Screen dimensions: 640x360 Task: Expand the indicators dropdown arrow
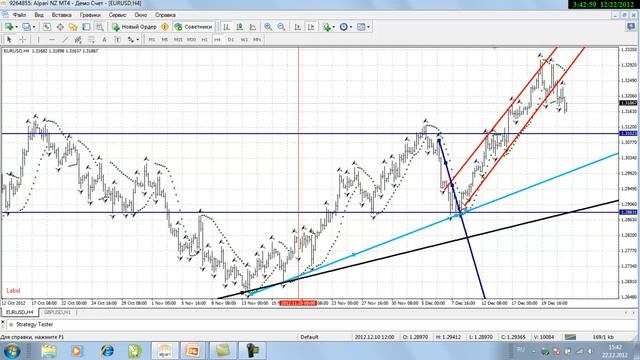[333, 27]
